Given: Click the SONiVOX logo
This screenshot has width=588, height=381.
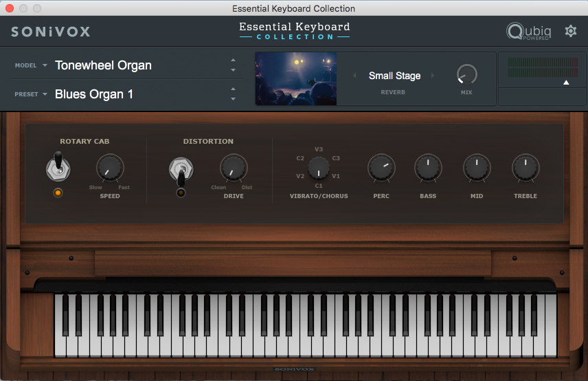Looking at the screenshot, I should [50, 32].
